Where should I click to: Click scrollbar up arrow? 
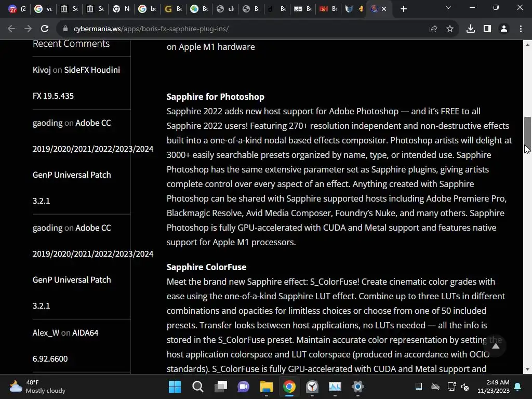(x=527, y=45)
